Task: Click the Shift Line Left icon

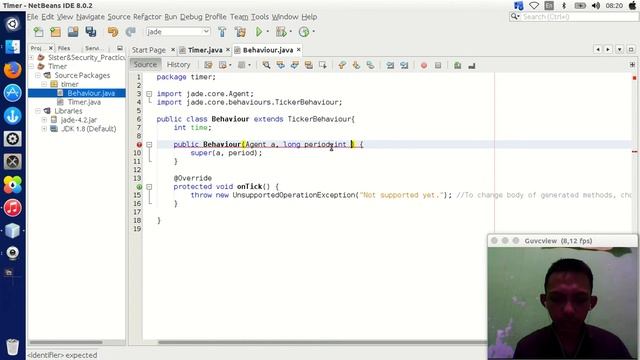Action: [x=390, y=65]
